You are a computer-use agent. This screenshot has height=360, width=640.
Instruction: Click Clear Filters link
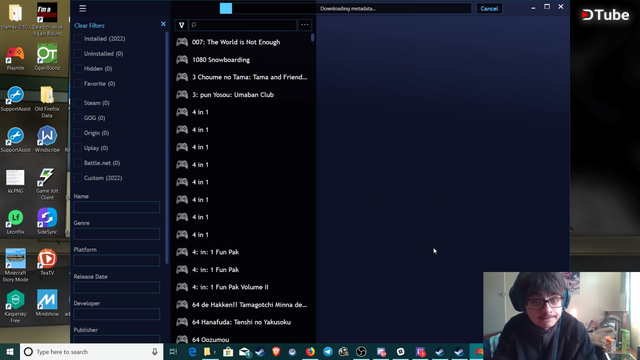coord(89,25)
